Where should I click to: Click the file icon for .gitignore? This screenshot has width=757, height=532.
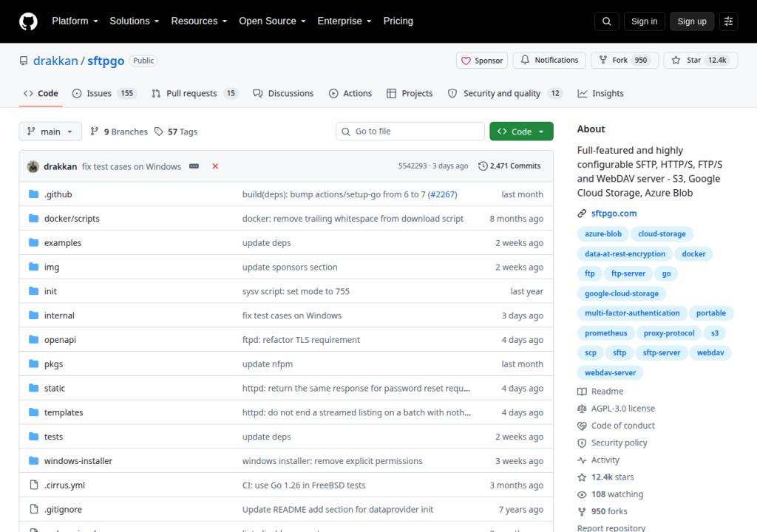(x=34, y=509)
